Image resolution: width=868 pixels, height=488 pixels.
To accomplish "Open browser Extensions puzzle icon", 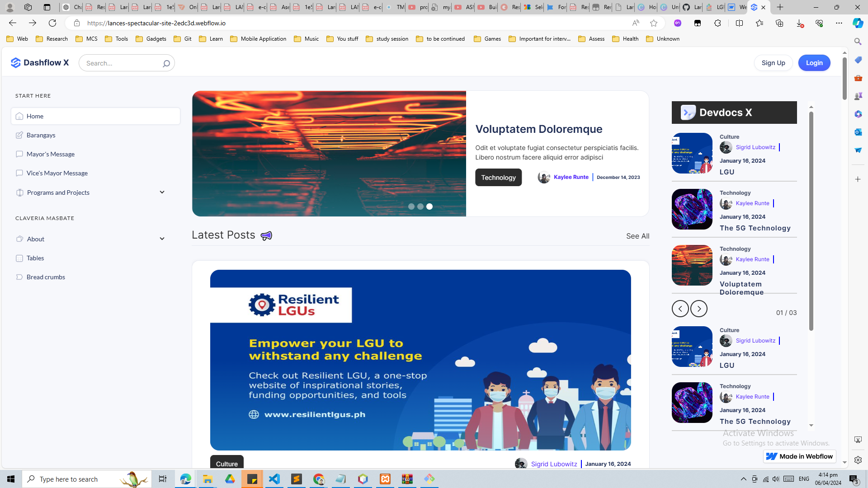I will [717, 23].
